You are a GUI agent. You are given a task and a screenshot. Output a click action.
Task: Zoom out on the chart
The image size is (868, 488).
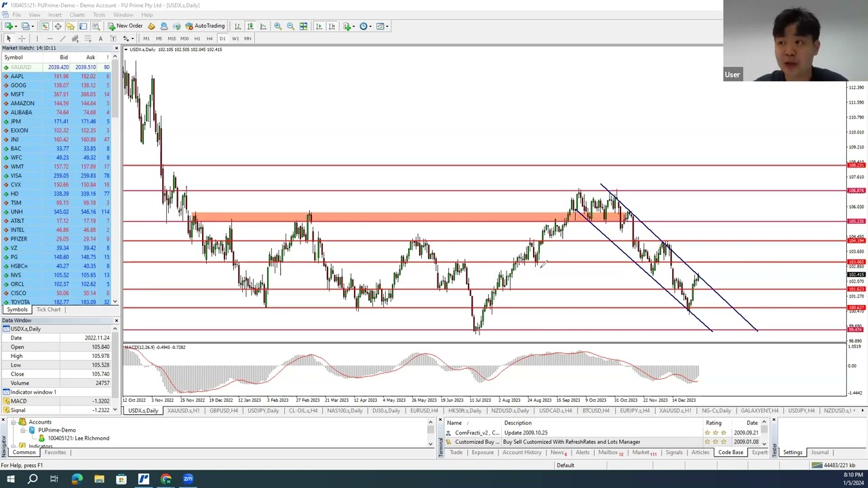[x=290, y=26]
